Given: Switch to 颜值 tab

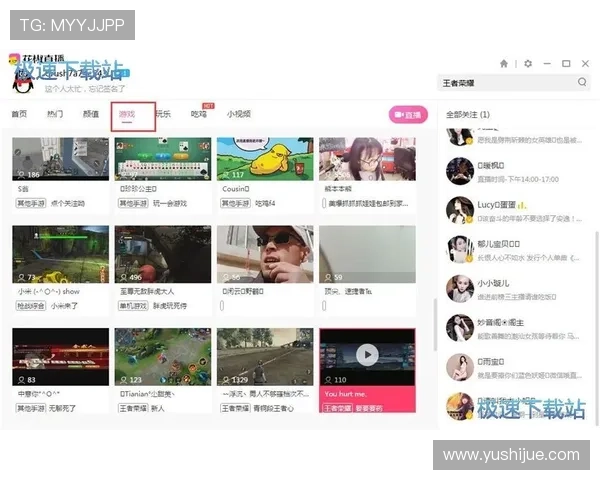Looking at the screenshot, I should pos(91,114).
